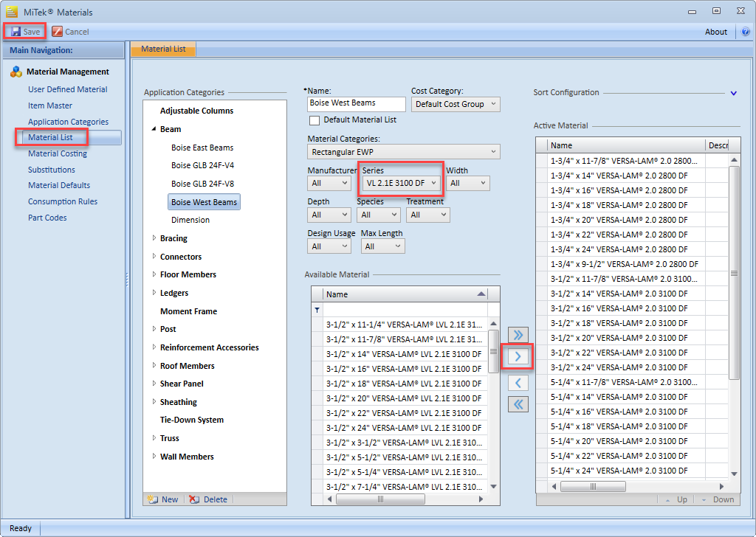Viewport: 756px width, 537px height.
Task: Open Part Codes navigation item
Action: click(x=47, y=218)
